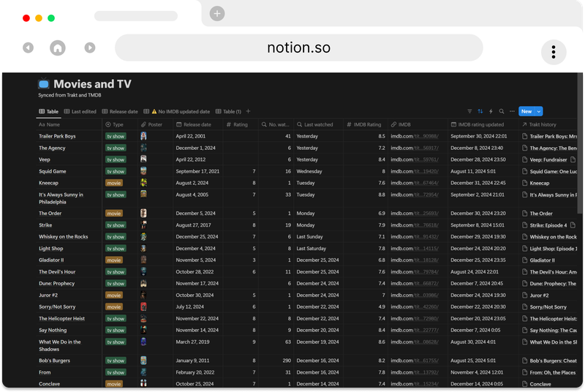Click the Trailer Park Boys poster thumbnail
The width and height of the screenshot is (585, 392).
143,136
